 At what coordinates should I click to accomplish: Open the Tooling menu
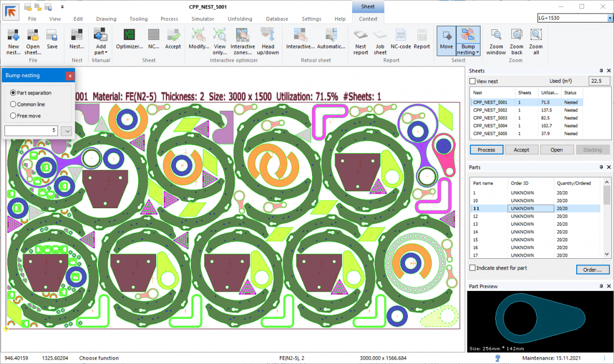139,19
